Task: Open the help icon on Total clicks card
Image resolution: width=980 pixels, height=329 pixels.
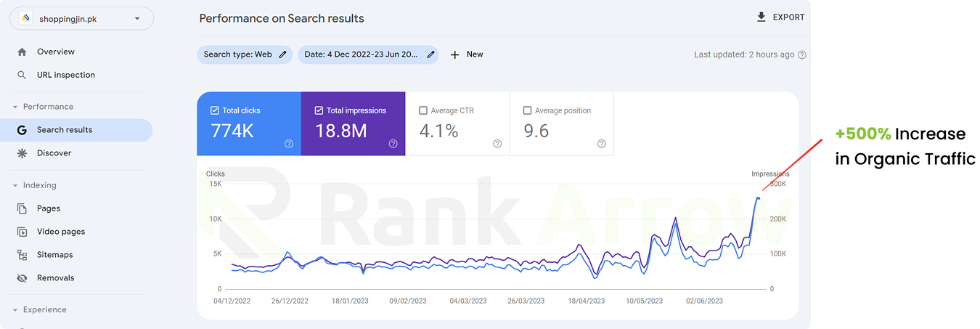Action: pos(289,144)
